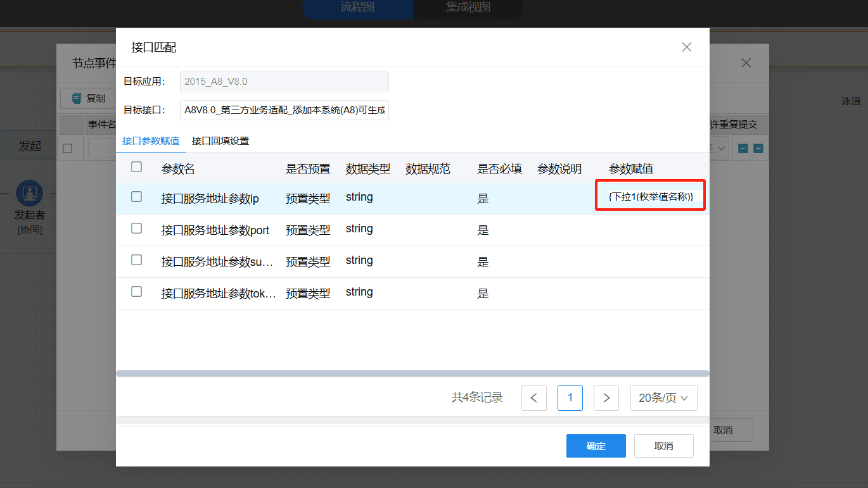Click the 目标应用 field 2015_A8_V8.0
Screen dimensions: 868x488
click(284, 82)
